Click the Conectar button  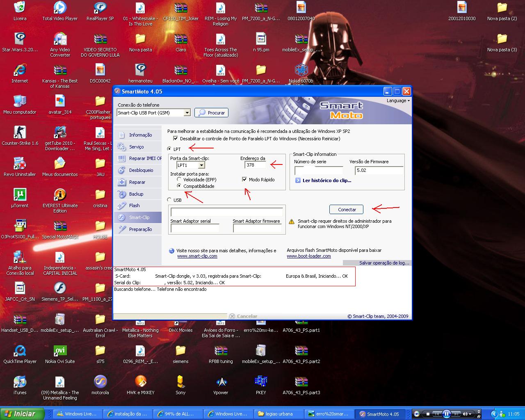[347, 210]
